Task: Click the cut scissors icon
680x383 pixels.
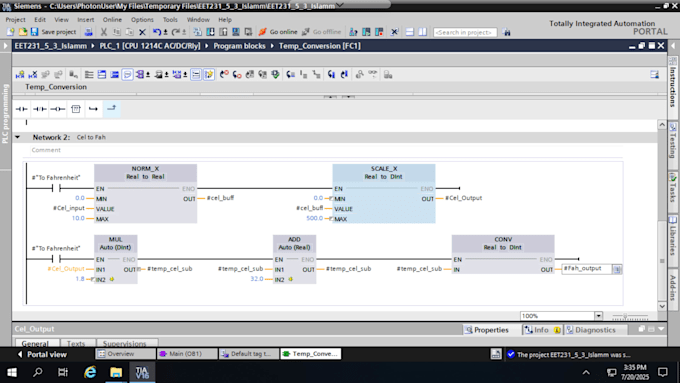Action: point(104,32)
